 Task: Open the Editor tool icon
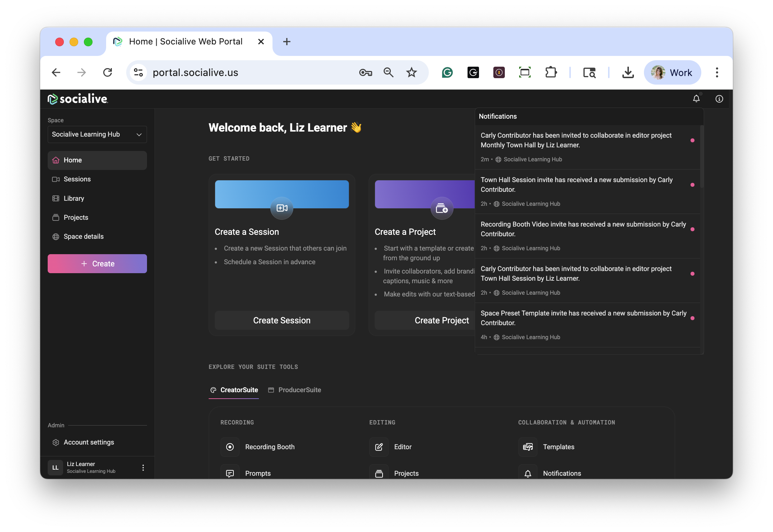(x=379, y=447)
